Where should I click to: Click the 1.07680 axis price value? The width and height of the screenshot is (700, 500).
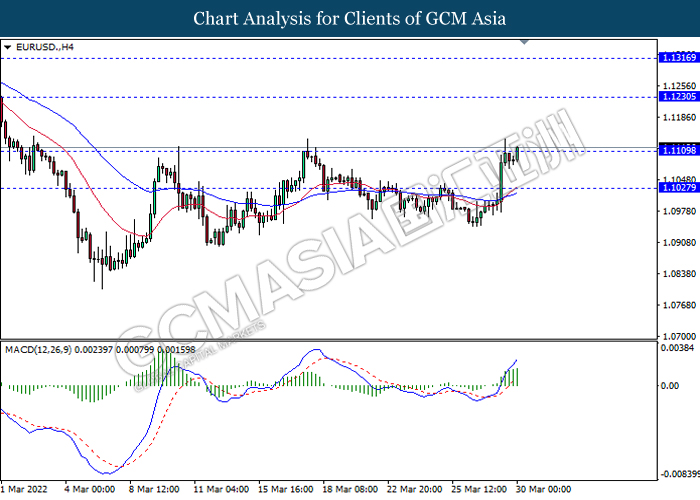point(679,305)
